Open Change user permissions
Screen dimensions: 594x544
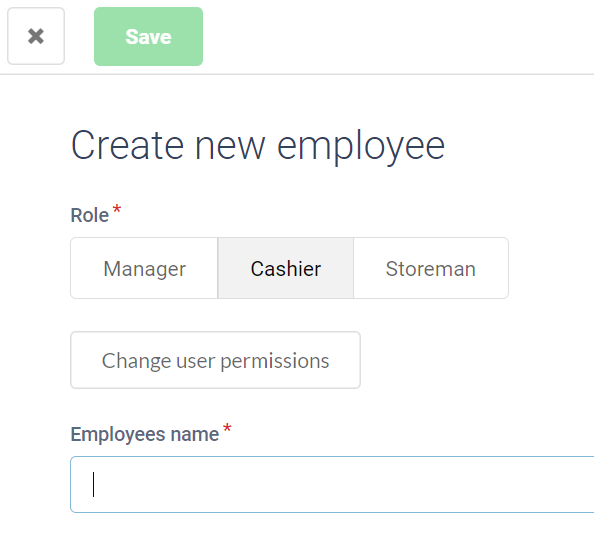point(216,360)
